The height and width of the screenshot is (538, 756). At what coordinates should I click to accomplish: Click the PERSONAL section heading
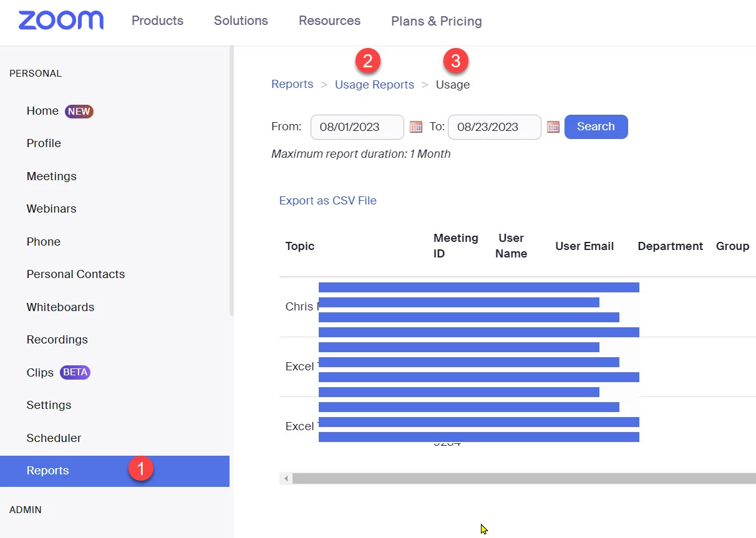tap(36, 74)
